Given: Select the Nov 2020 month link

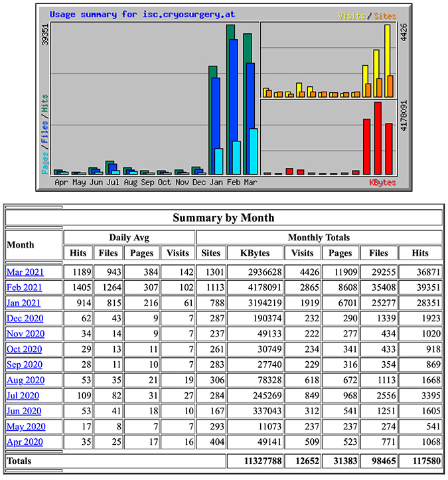Looking at the screenshot, I should pyautogui.click(x=25, y=334).
